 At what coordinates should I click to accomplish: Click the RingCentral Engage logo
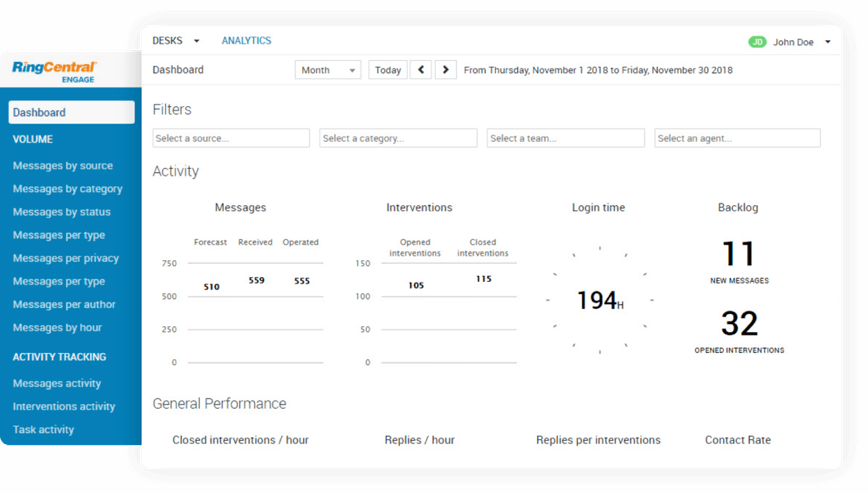(67, 72)
